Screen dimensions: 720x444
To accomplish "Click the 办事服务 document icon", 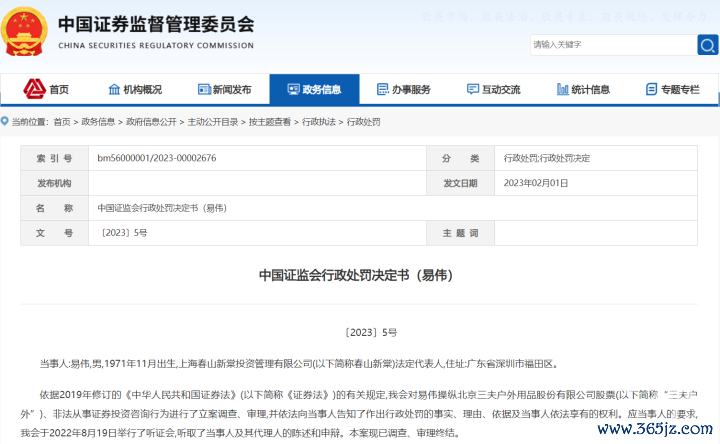I will (382, 89).
